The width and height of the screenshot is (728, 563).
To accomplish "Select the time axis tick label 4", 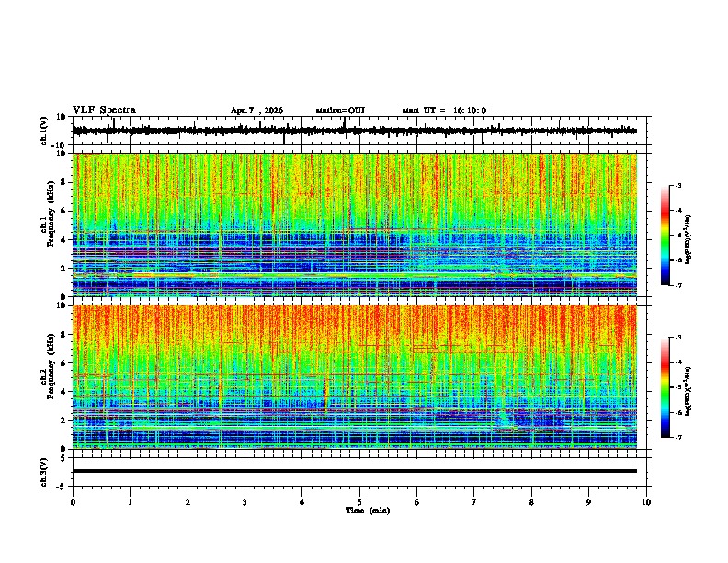I will pos(301,502).
